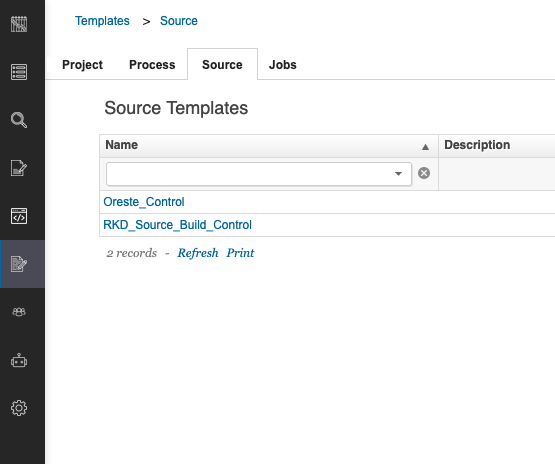Clear the Name filter with X icon
Image resolution: width=555 pixels, height=464 pixels.
click(x=424, y=173)
